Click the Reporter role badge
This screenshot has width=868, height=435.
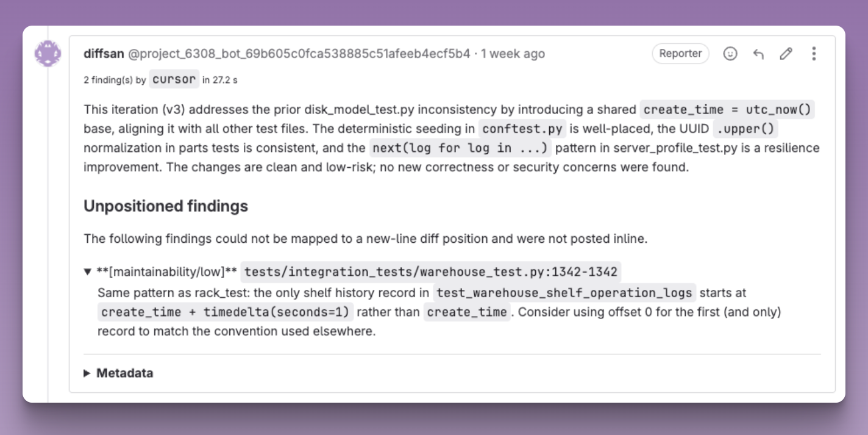pyautogui.click(x=680, y=54)
